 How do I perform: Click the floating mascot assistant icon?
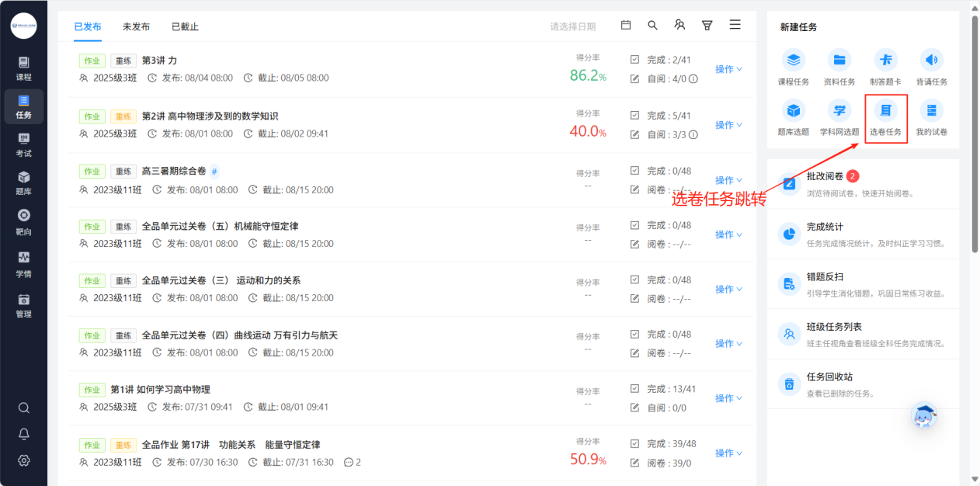[924, 416]
